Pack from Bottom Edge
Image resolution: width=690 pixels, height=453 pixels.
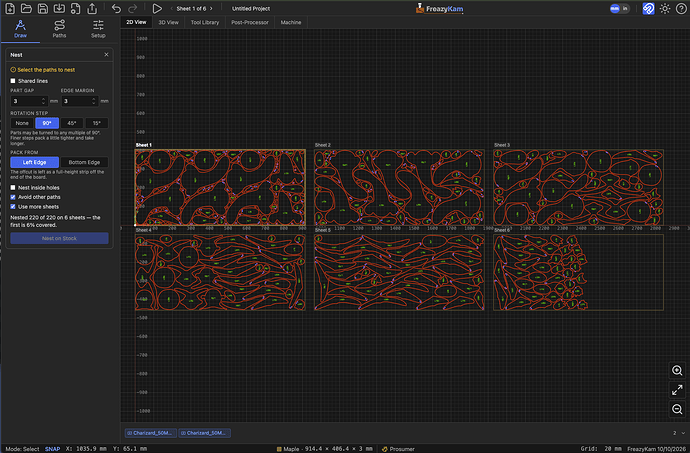pyautogui.click(x=84, y=162)
